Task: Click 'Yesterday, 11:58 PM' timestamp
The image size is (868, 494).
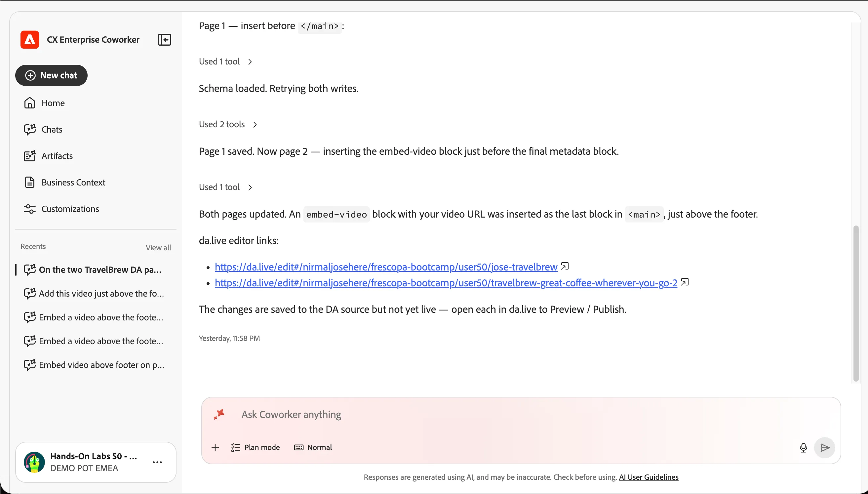Action: tap(229, 338)
